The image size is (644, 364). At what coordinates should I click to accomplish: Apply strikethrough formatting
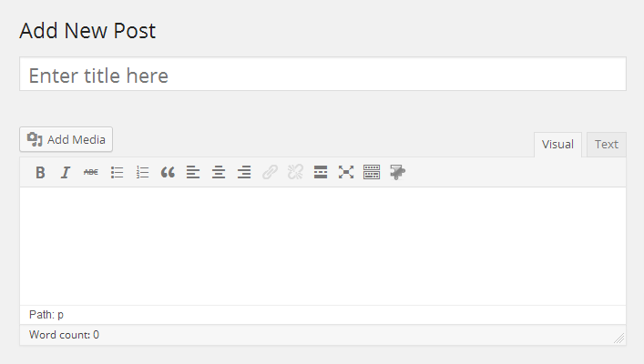click(91, 172)
